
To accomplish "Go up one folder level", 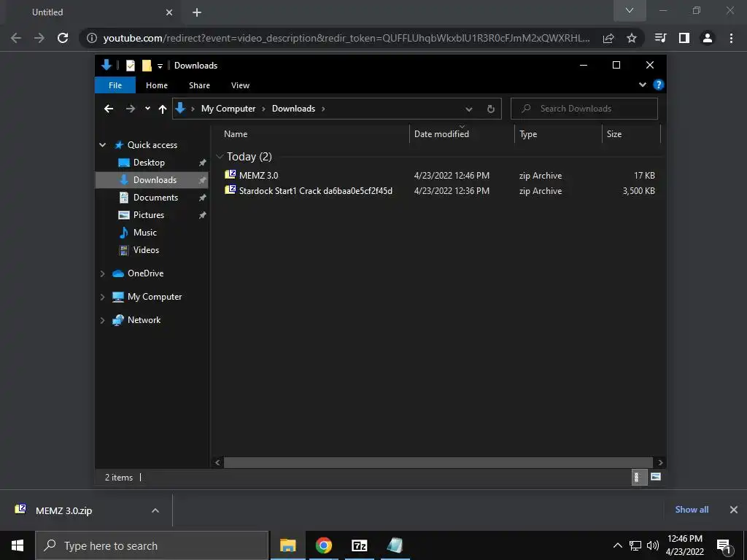I will [x=163, y=109].
